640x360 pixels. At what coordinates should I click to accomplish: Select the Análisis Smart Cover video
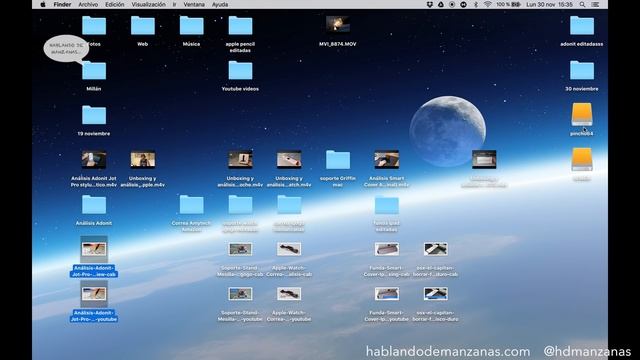pyautogui.click(x=387, y=160)
